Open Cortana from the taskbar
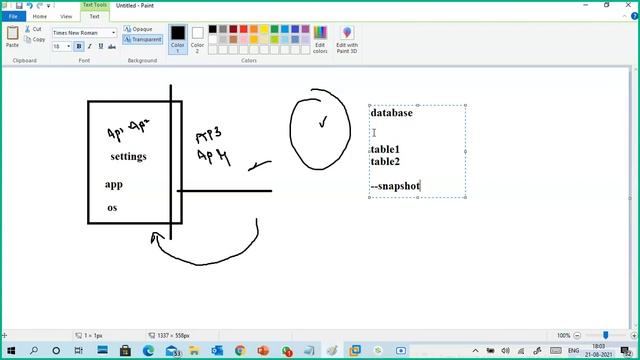The height and width of the screenshot is (360, 640). 56,351
